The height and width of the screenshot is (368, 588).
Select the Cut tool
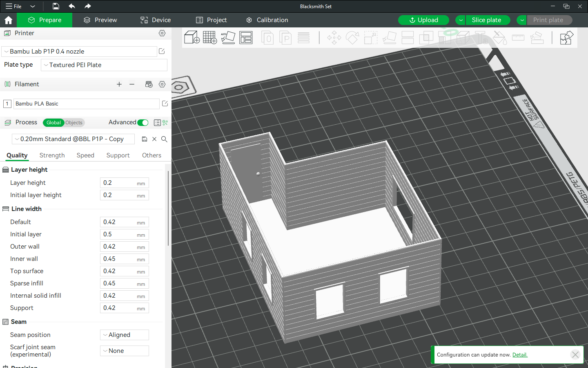click(408, 38)
